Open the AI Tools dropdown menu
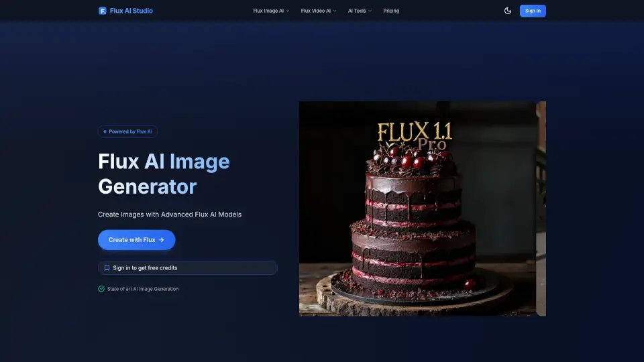 (x=360, y=11)
